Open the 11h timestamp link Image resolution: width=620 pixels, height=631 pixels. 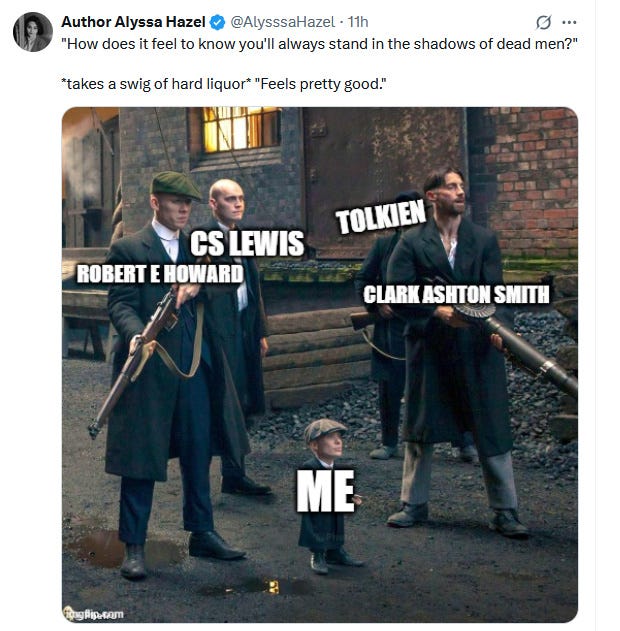pyautogui.click(x=358, y=22)
